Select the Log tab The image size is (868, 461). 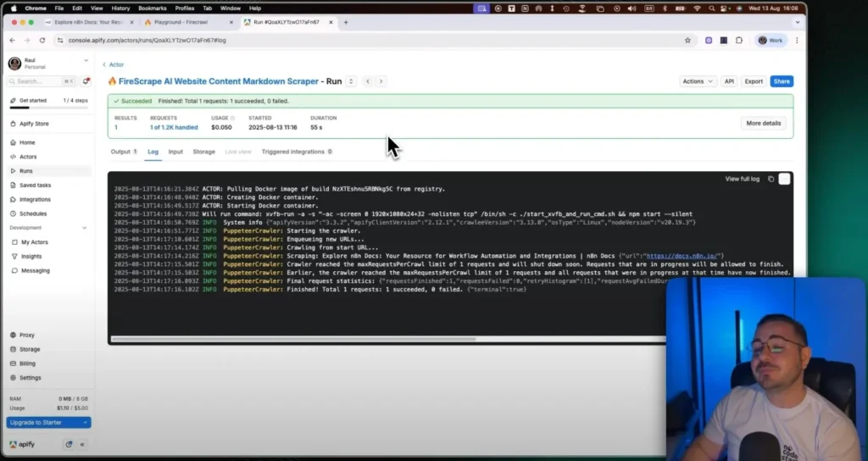click(153, 152)
